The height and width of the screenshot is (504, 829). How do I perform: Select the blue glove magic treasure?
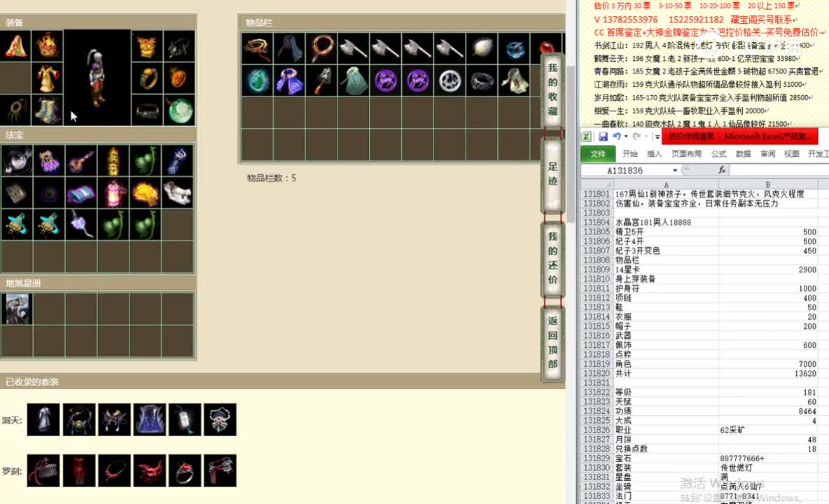(x=177, y=160)
